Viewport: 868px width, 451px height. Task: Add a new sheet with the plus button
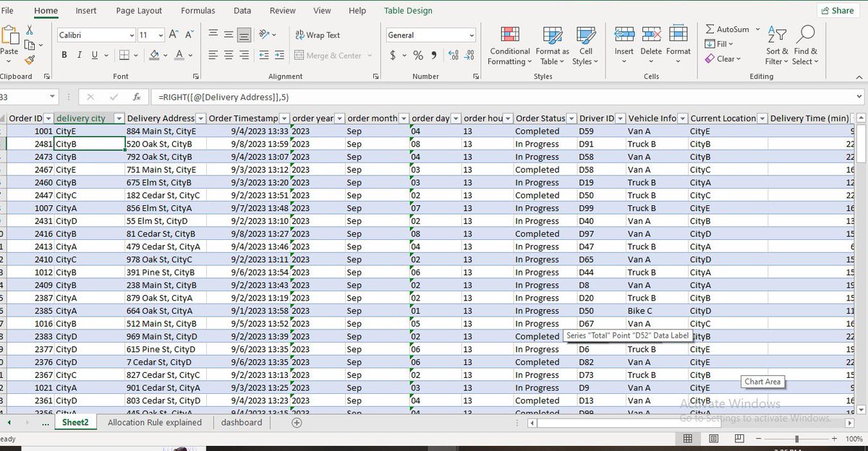point(296,422)
